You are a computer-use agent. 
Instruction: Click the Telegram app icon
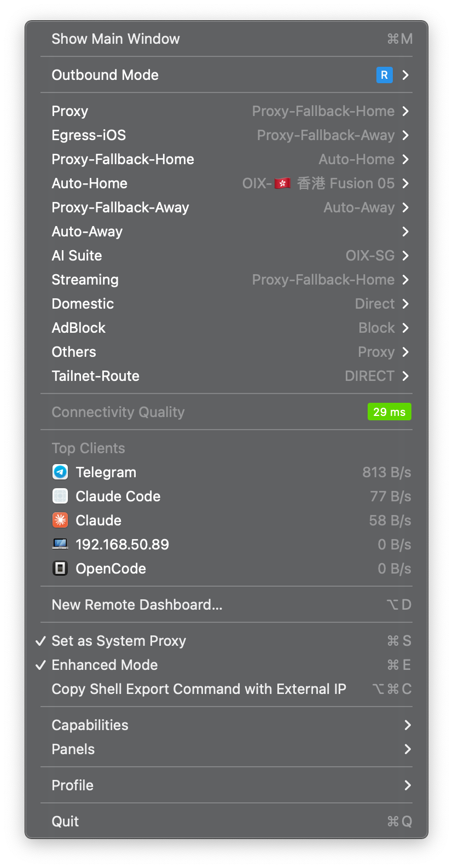pyautogui.click(x=60, y=472)
